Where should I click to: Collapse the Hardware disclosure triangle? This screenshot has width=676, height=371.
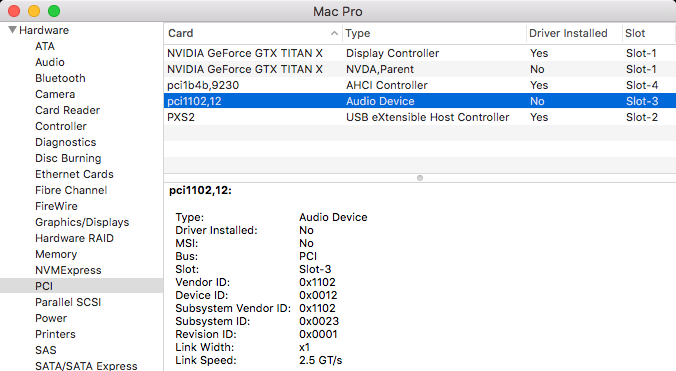click(13, 30)
